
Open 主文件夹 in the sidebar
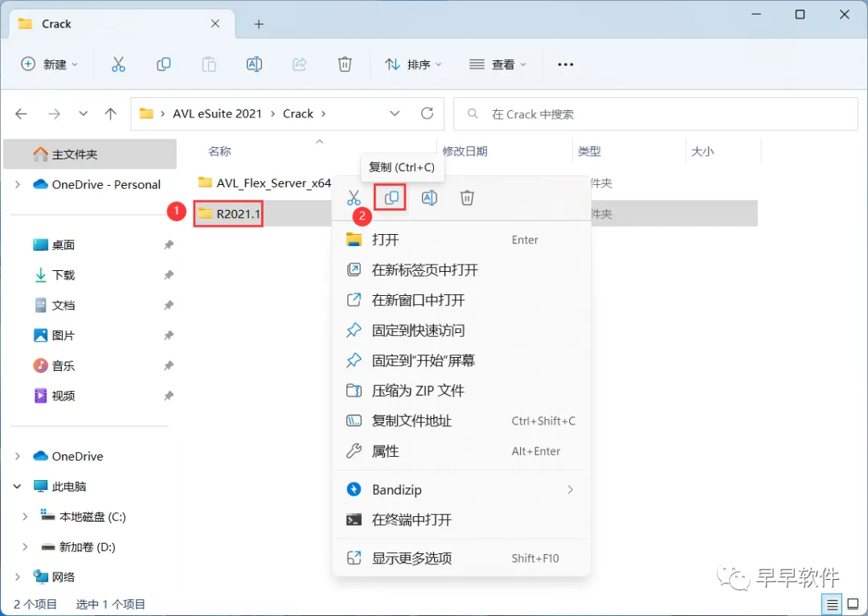[90, 154]
